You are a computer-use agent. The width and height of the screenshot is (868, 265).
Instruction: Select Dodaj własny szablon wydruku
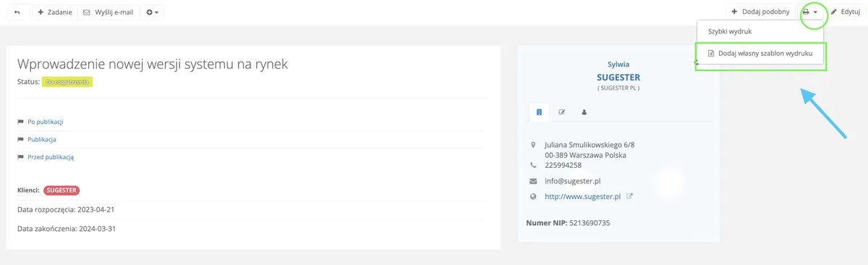(x=760, y=54)
